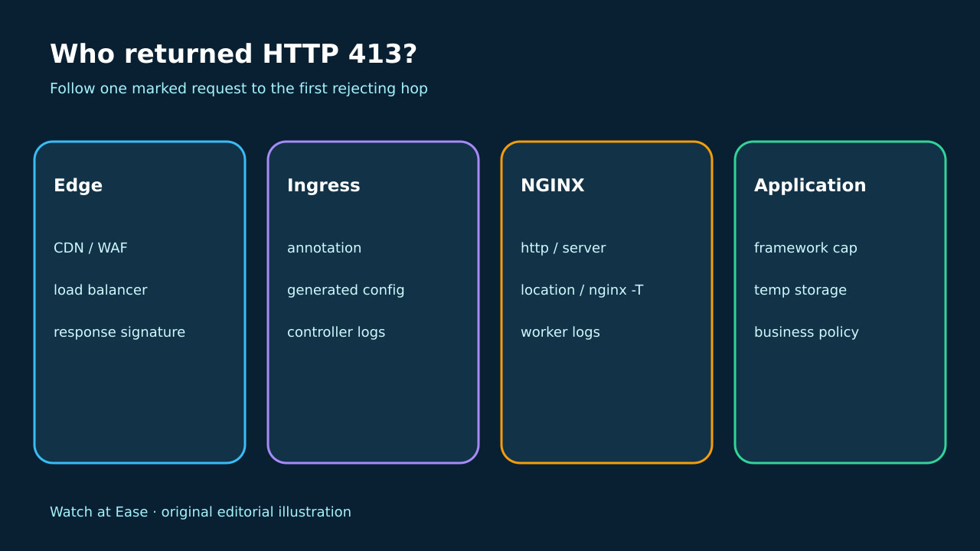Click 'response signature' item
The image size is (980, 551).
(119, 332)
